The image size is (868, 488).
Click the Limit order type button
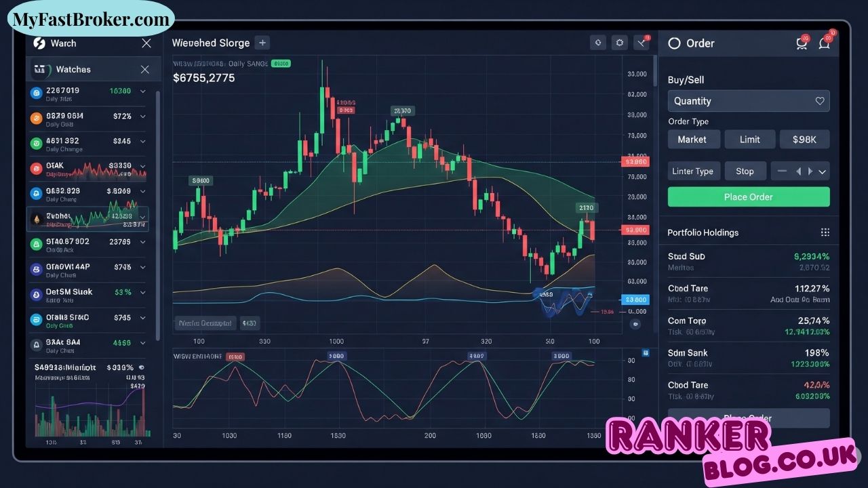(749, 139)
